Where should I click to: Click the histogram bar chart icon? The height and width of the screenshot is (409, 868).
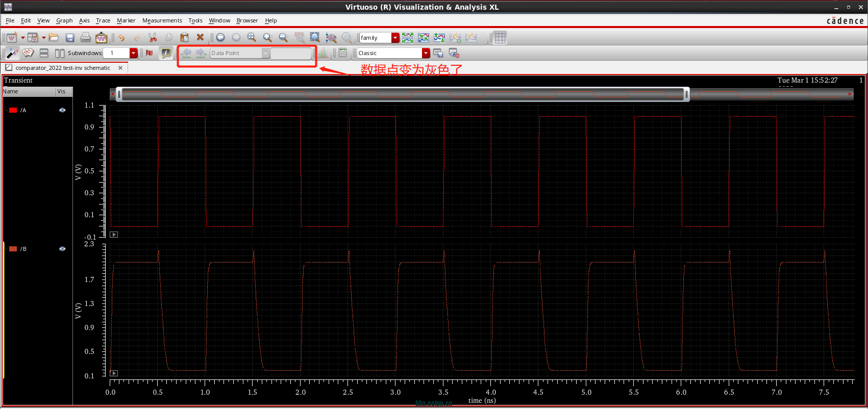pyautogui.click(x=323, y=53)
